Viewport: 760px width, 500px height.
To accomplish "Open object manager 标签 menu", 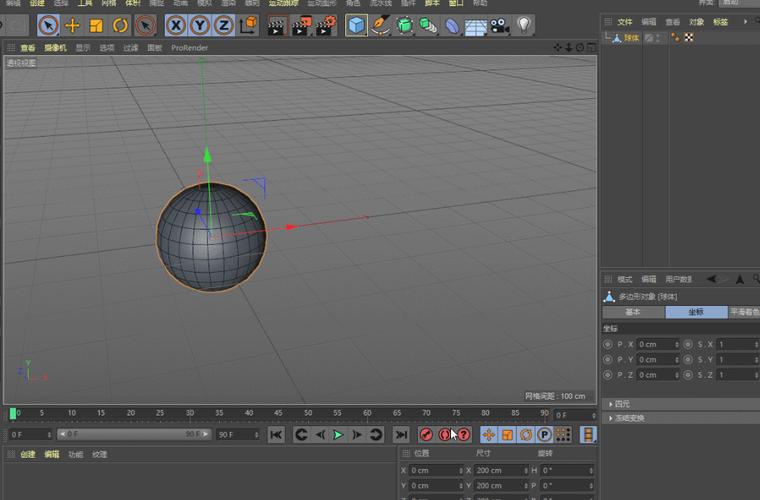I will pyautogui.click(x=721, y=22).
